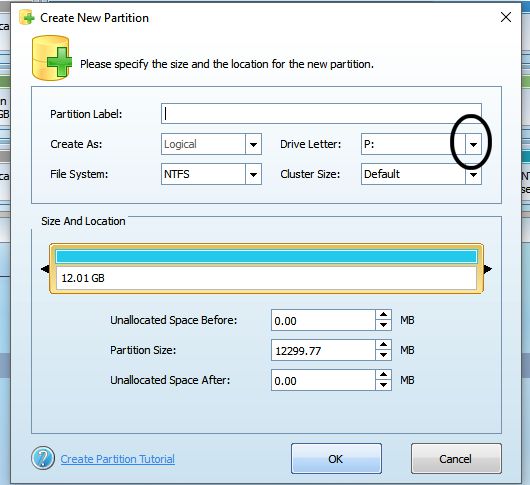Click the blue partition bar
The height and width of the screenshot is (485, 530).
click(266, 257)
